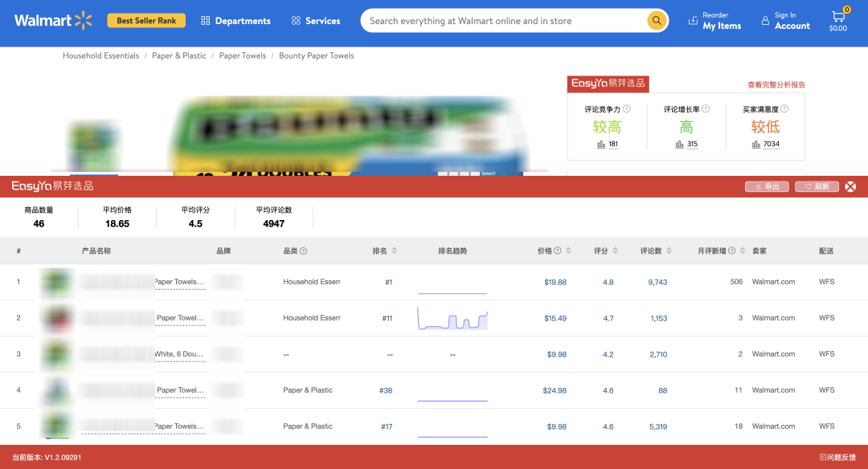
Task: Click help icon next to 买家满意度
Action: pos(784,109)
